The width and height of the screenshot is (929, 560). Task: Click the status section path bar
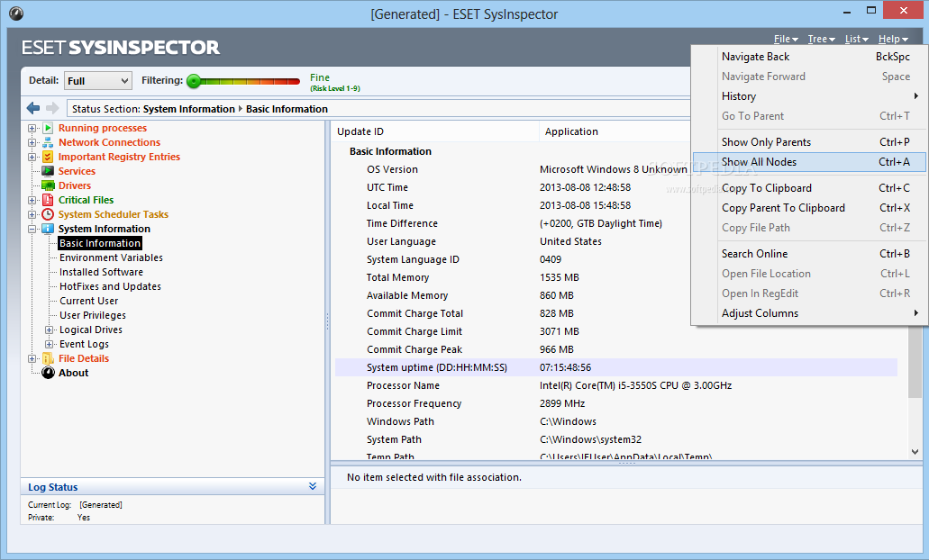(379, 109)
